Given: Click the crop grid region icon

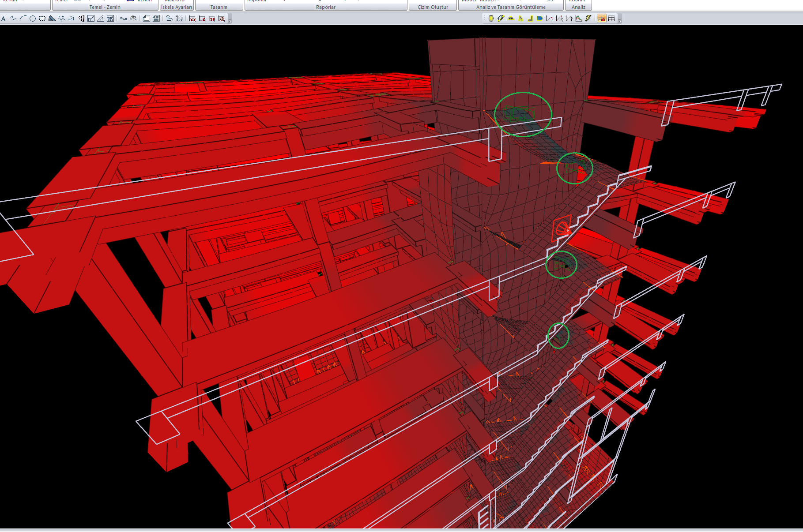Looking at the screenshot, I should [x=179, y=19].
